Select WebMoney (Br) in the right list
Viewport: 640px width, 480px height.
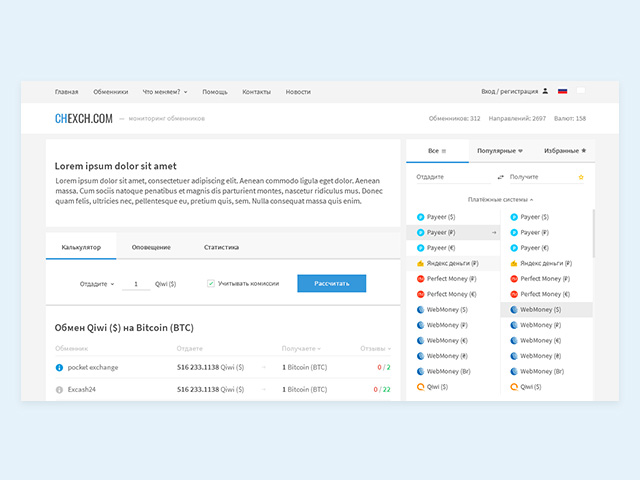point(547,371)
